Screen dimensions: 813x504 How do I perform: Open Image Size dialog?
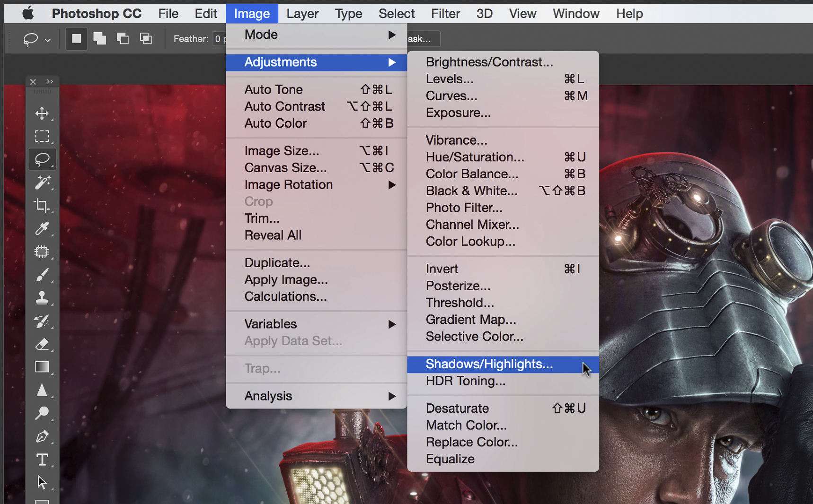click(316, 151)
